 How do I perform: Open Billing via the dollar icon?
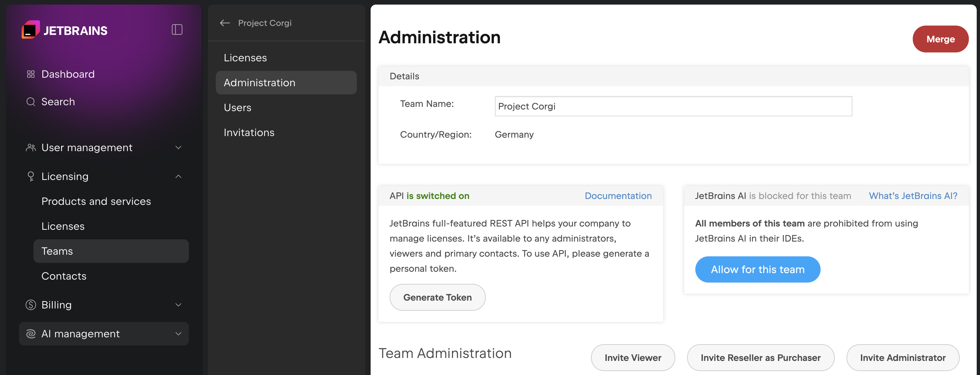point(31,305)
